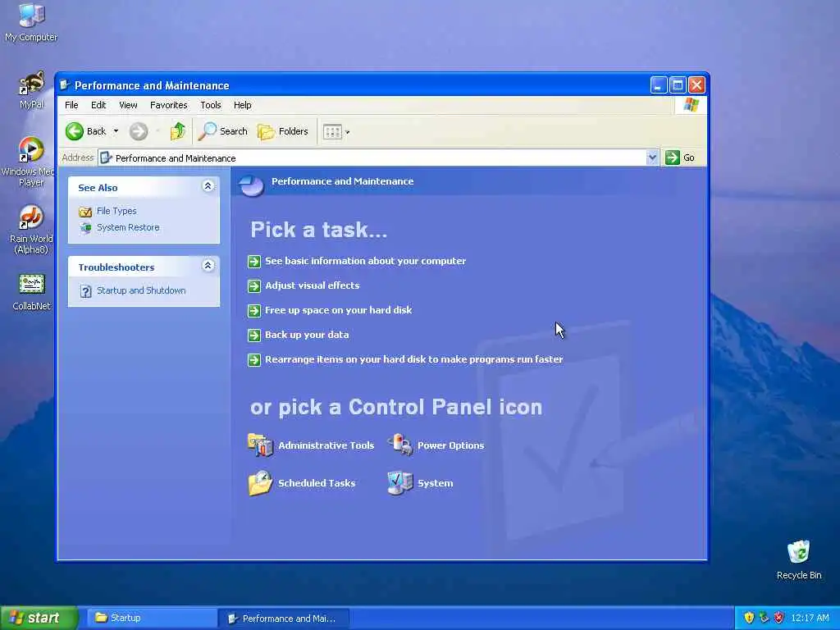Maximize the Performance and Maintenance window

click(677, 84)
